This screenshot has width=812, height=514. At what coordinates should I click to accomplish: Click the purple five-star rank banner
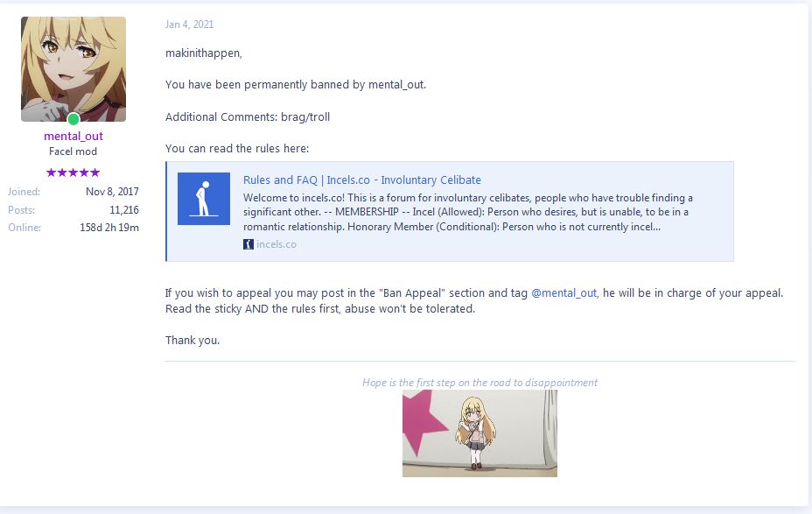(73, 172)
